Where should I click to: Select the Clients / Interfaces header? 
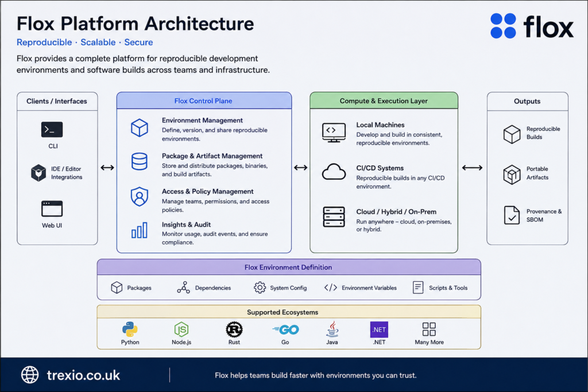pyautogui.click(x=57, y=101)
